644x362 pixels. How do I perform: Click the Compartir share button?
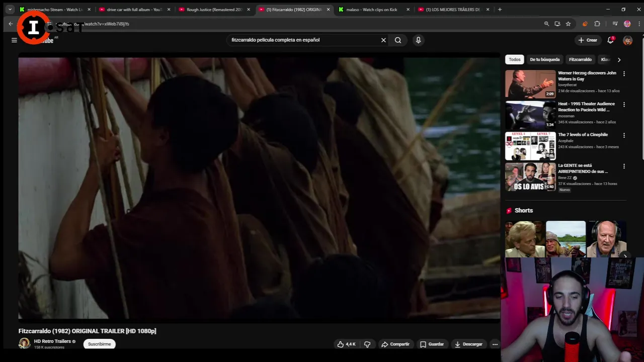coord(395,344)
